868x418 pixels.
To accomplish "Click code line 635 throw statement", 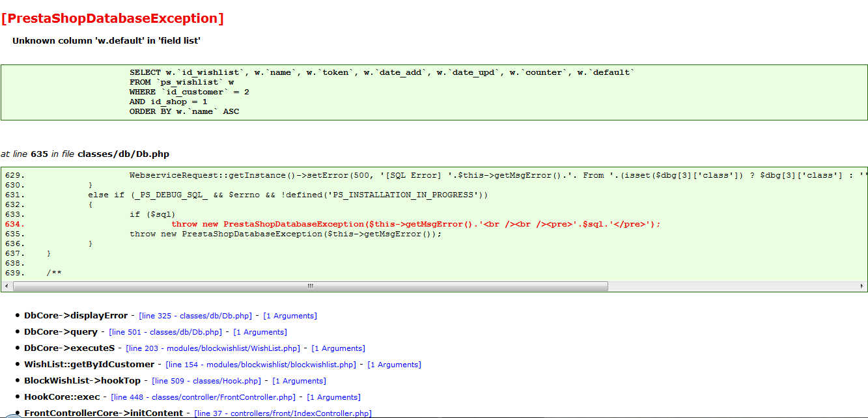I will tap(286, 234).
